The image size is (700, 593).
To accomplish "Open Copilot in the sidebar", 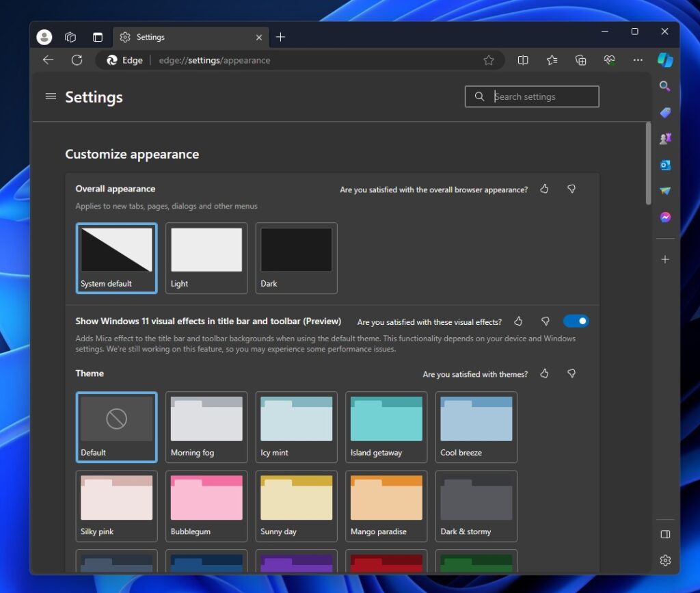I will 666,60.
